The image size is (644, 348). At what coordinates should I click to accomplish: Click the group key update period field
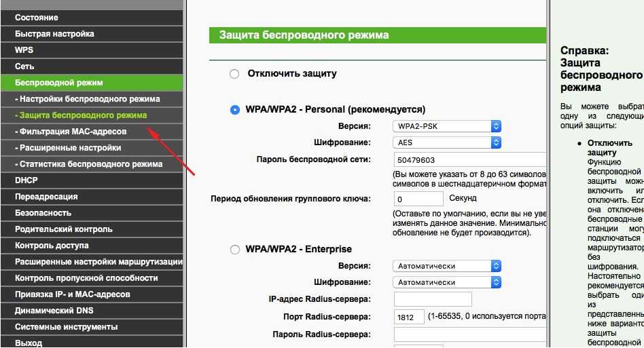418,199
